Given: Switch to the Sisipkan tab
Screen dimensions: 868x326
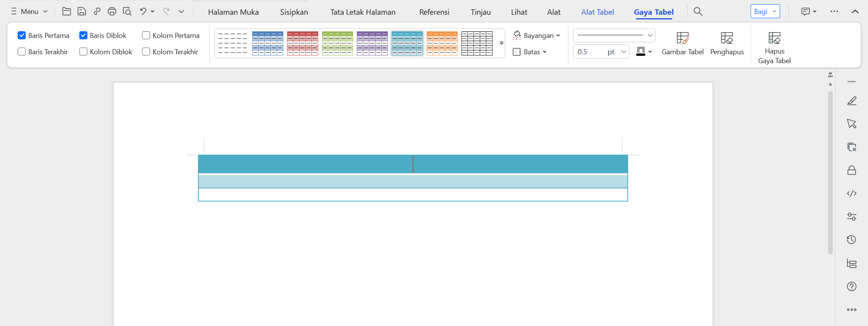Looking at the screenshot, I should (294, 12).
